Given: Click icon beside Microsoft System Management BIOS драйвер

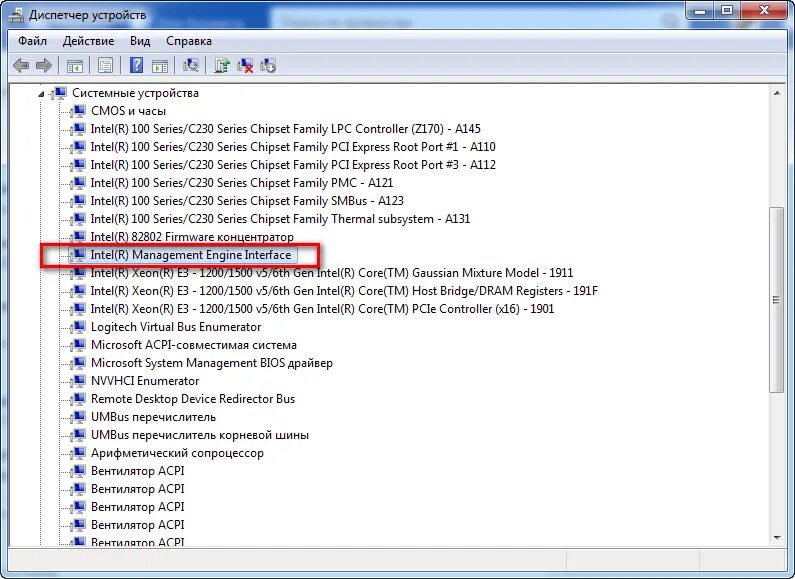Looking at the screenshot, I should tap(79, 363).
